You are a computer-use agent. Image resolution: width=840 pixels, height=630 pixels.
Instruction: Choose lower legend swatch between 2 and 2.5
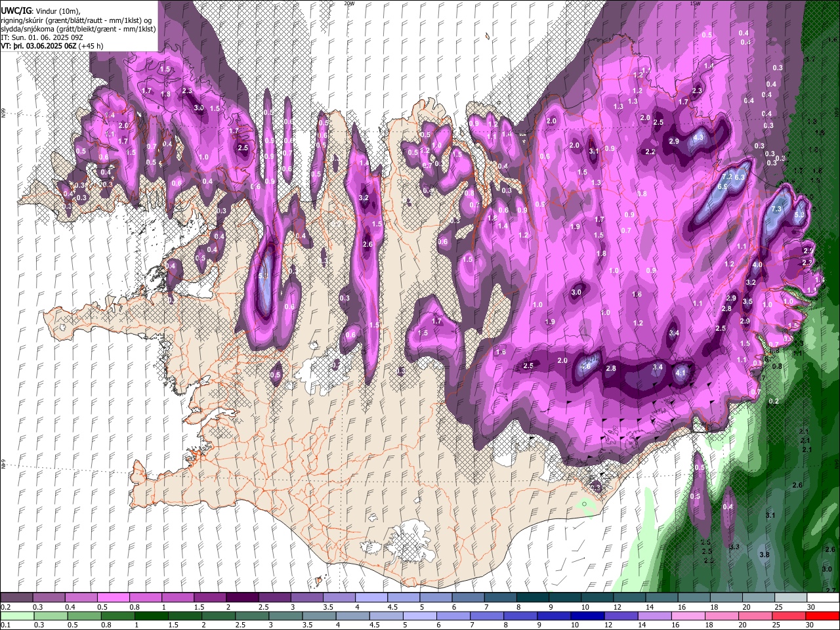(x=219, y=616)
